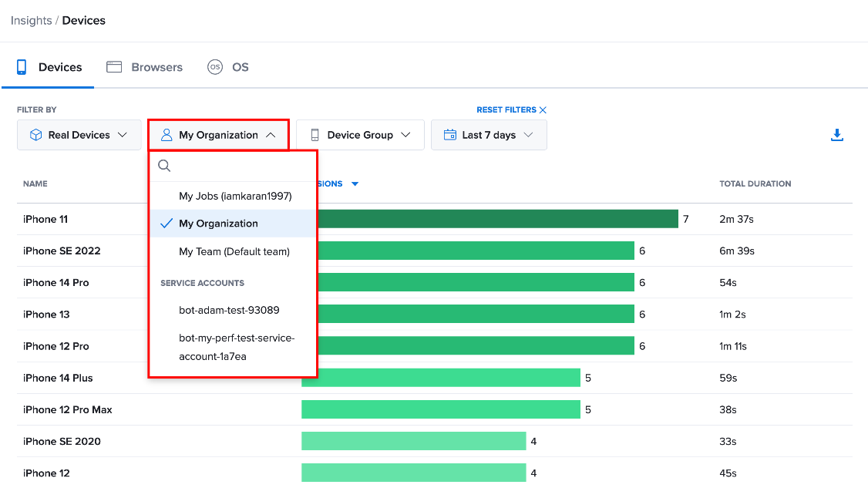The height and width of the screenshot is (488, 868).
Task: Choose bot-my-perf-test-service-account-1a7ea
Action: click(233, 348)
